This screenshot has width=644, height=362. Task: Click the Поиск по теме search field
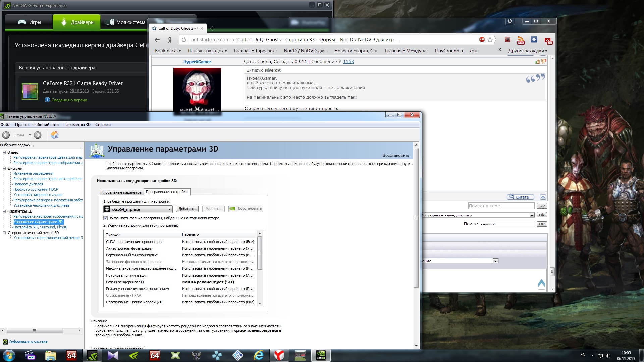click(501, 206)
